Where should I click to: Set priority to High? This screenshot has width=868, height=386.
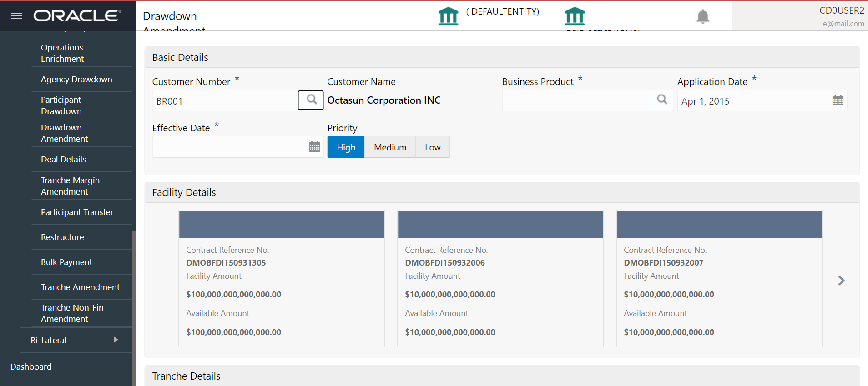(x=346, y=147)
